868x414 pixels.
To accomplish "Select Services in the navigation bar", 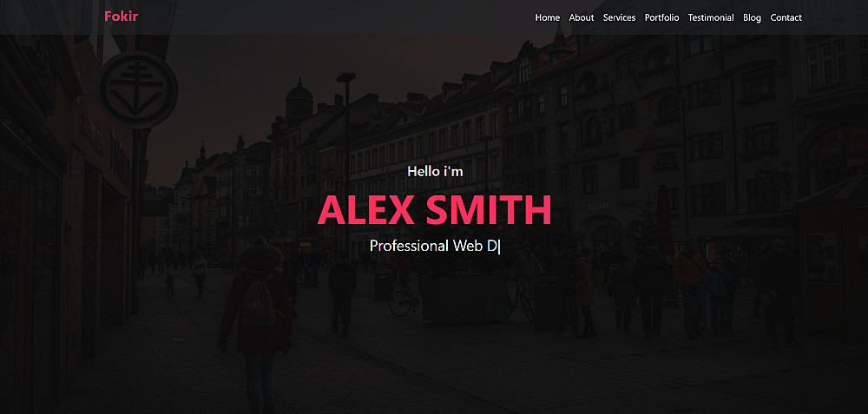I will [619, 17].
